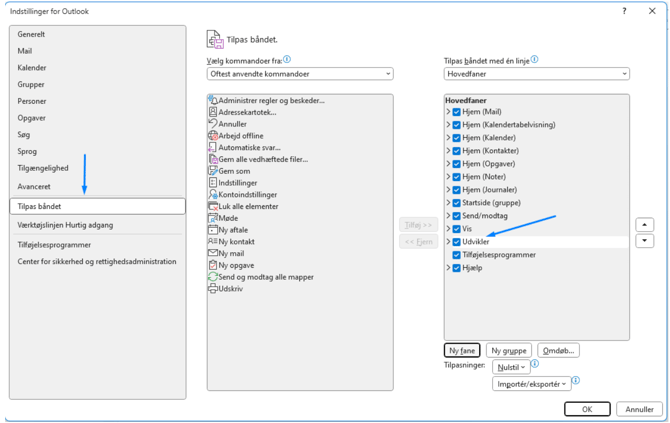
Task: Click the Ny fane button
Action: point(462,351)
